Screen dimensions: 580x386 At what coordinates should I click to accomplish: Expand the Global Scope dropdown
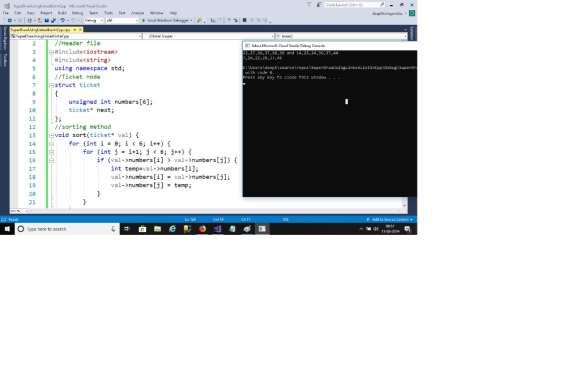[x=209, y=36]
